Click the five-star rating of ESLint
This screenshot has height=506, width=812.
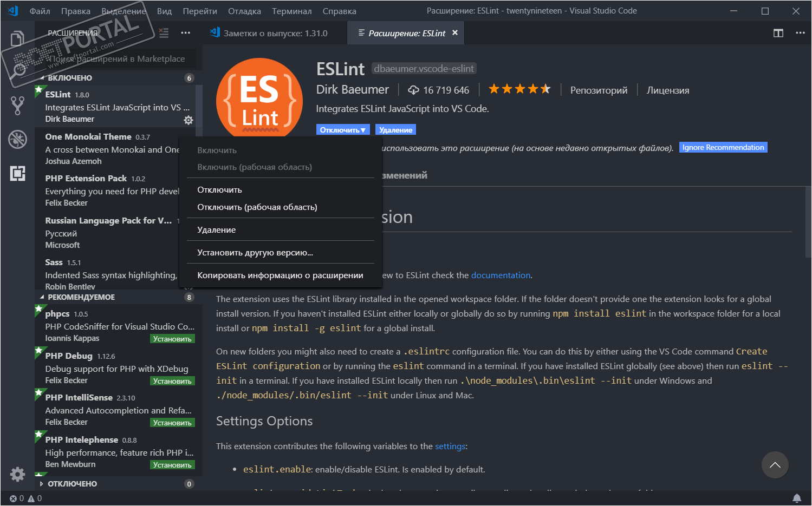click(x=519, y=89)
